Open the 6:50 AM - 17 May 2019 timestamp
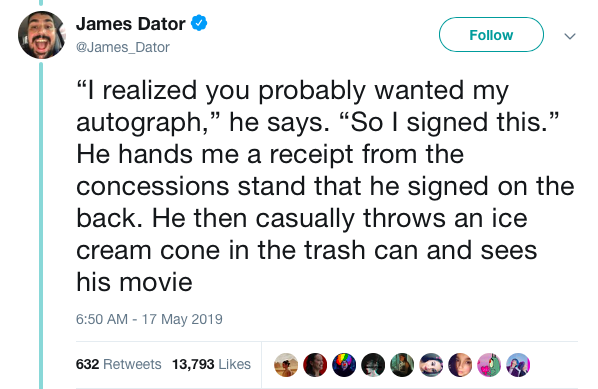This screenshot has height=389, width=598. pos(149,319)
